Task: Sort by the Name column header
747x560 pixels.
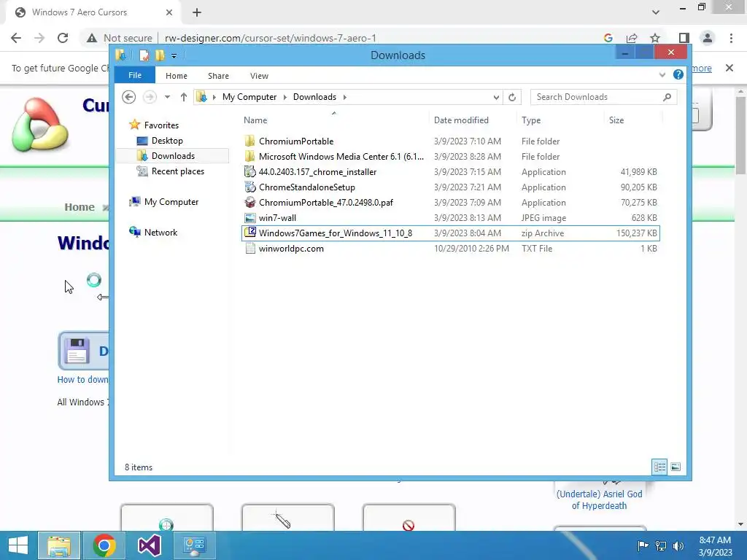Action: (x=255, y=120)
